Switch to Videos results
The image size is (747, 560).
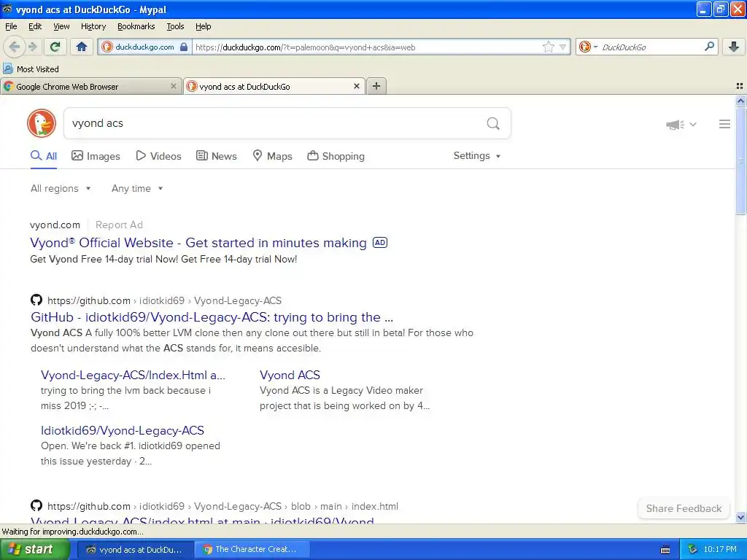158,156
